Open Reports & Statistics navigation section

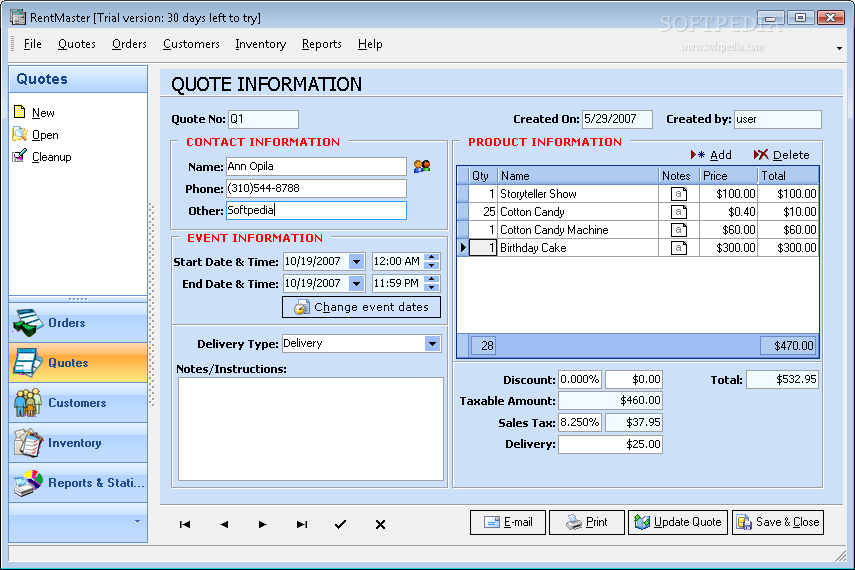click(x=78, y=483)
